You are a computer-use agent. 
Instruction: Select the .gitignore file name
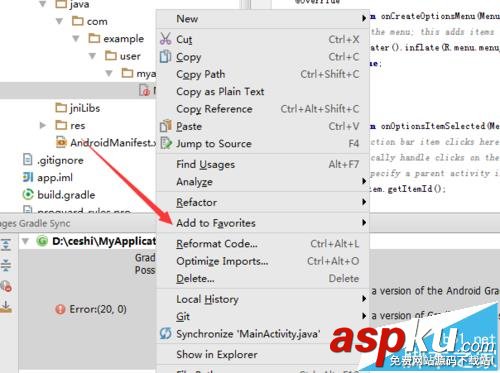click(60, 160)
